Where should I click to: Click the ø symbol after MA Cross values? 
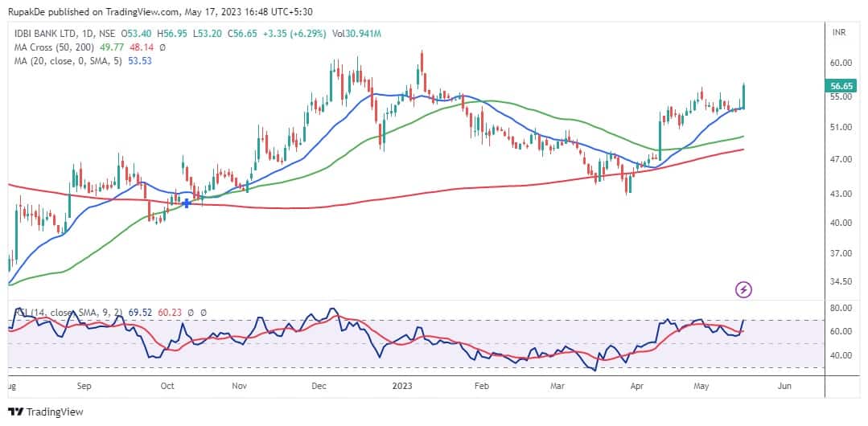click(162, 47)
